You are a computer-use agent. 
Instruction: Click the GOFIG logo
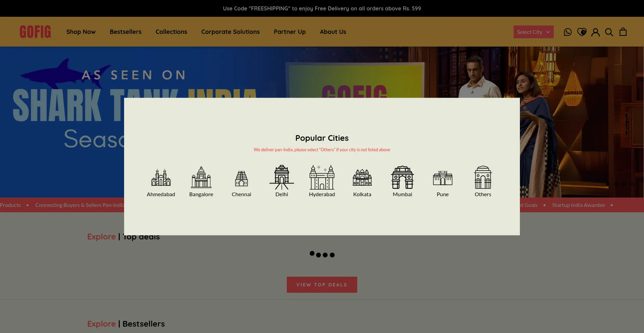[x=35, y=32]
